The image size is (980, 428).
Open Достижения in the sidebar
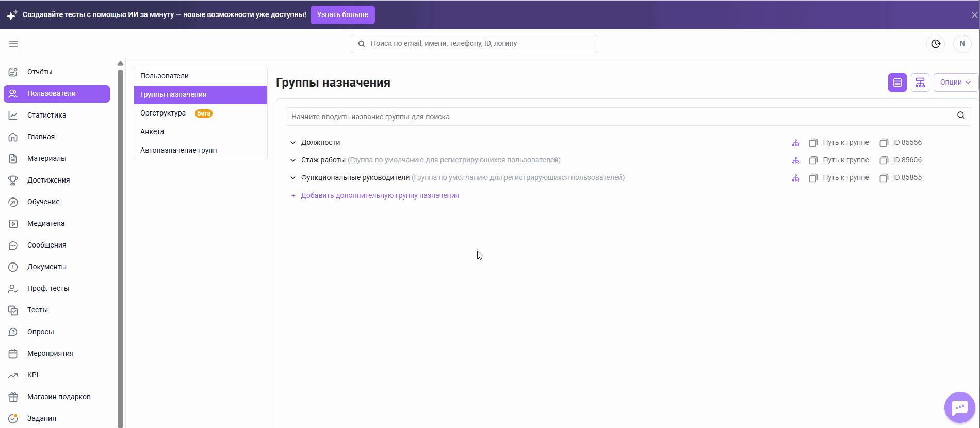(x=57, y=180)
